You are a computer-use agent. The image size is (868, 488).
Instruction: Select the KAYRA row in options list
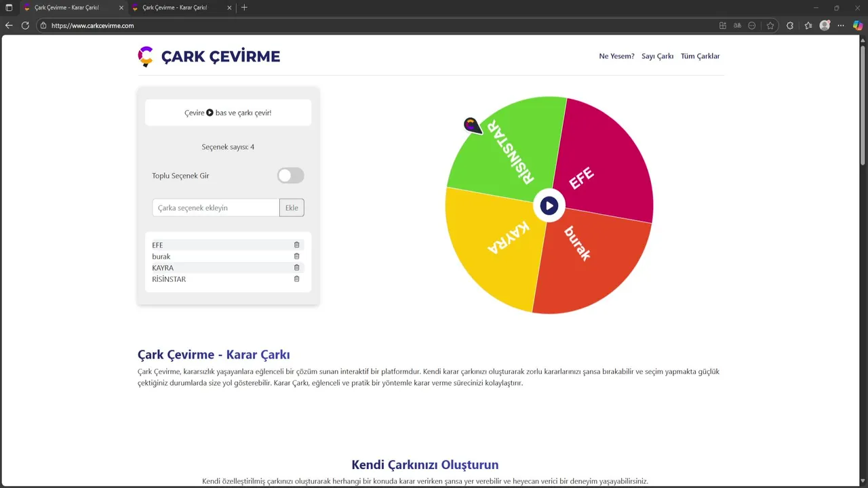click(x=228, y=268)
